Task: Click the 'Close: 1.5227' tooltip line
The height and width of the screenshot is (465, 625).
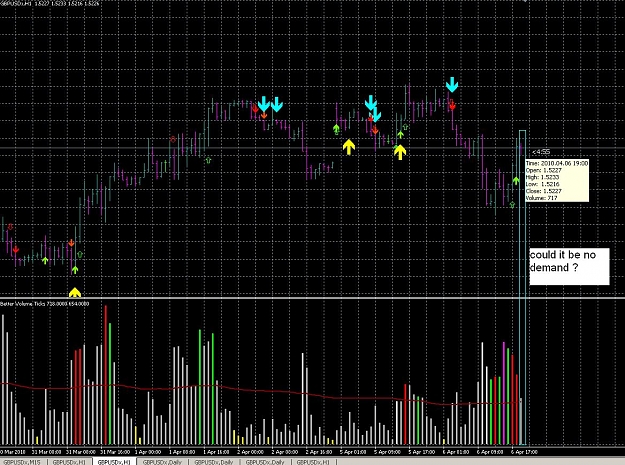Action: pos(544,191)
